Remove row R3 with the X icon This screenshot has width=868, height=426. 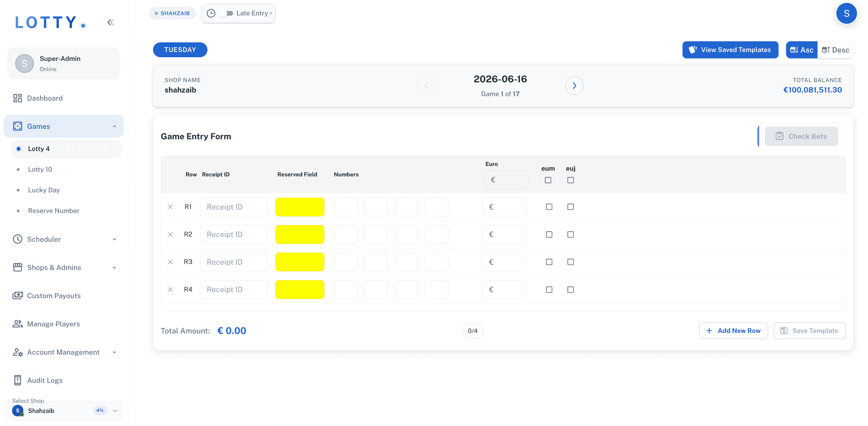click(x=171, y=262)
